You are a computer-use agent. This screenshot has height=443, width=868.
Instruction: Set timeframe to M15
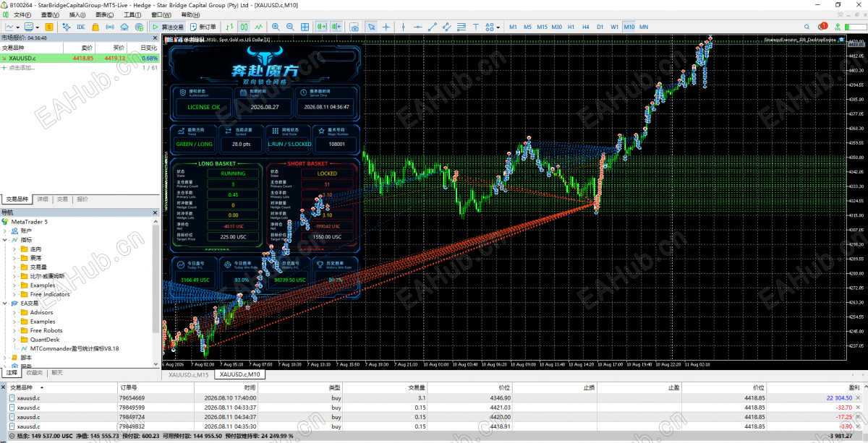pyautogui.click(x=542, y=27)
